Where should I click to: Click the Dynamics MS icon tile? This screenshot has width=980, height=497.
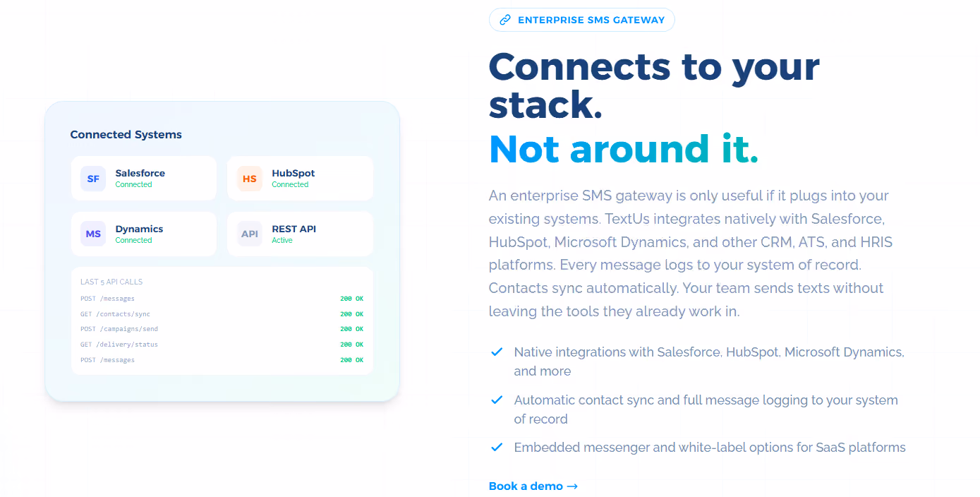coord(93,234)
